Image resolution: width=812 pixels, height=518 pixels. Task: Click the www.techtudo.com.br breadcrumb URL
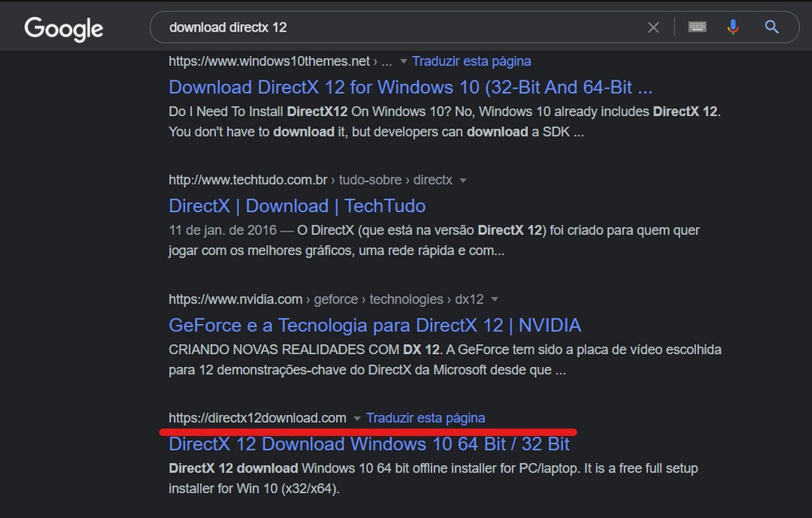pyautogui.click(x=248, y=180)
